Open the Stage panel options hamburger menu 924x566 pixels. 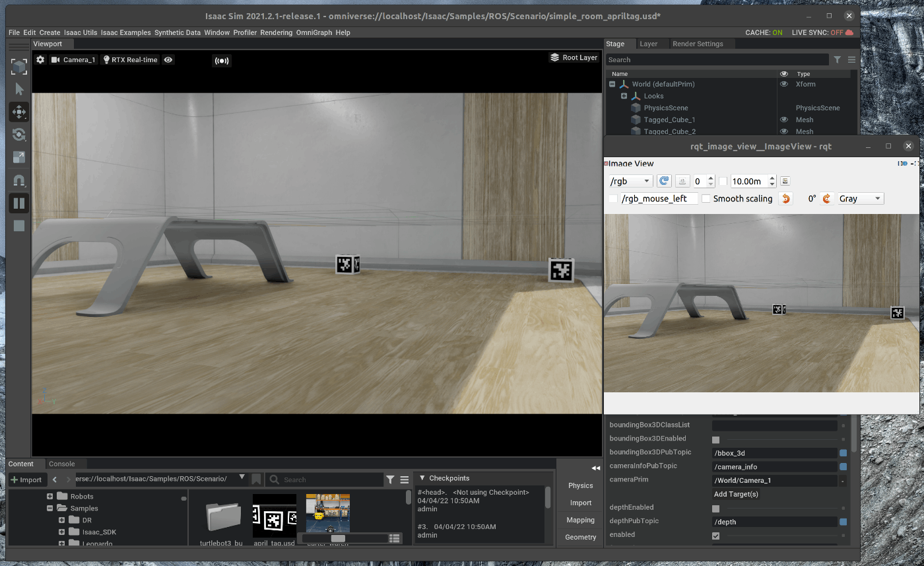tap(851, 59)
